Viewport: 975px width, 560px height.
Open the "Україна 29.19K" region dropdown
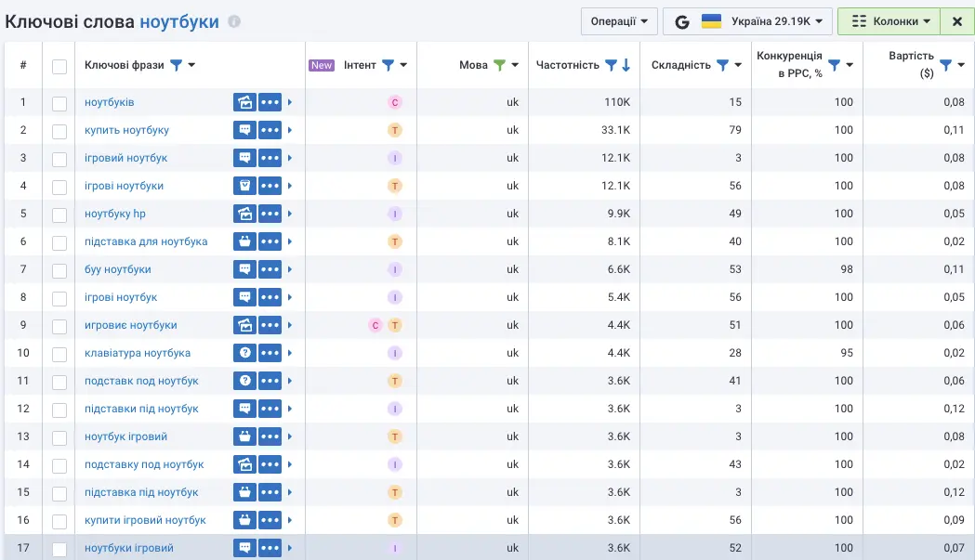[x=771, y=20]
